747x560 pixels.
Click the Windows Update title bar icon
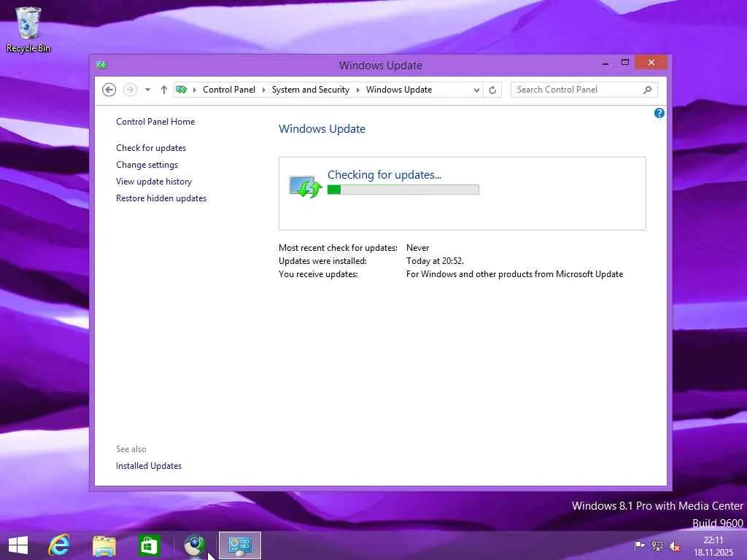(102, 65)
